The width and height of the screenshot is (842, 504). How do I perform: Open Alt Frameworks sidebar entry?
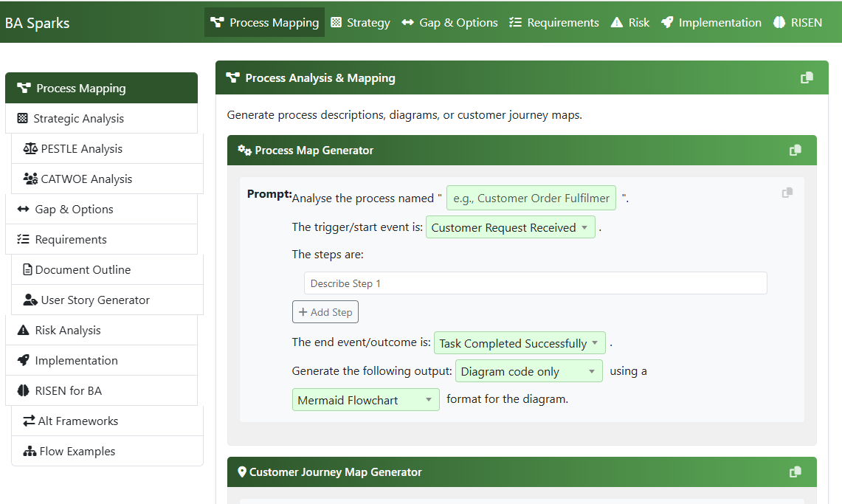[x=108, y=421]
